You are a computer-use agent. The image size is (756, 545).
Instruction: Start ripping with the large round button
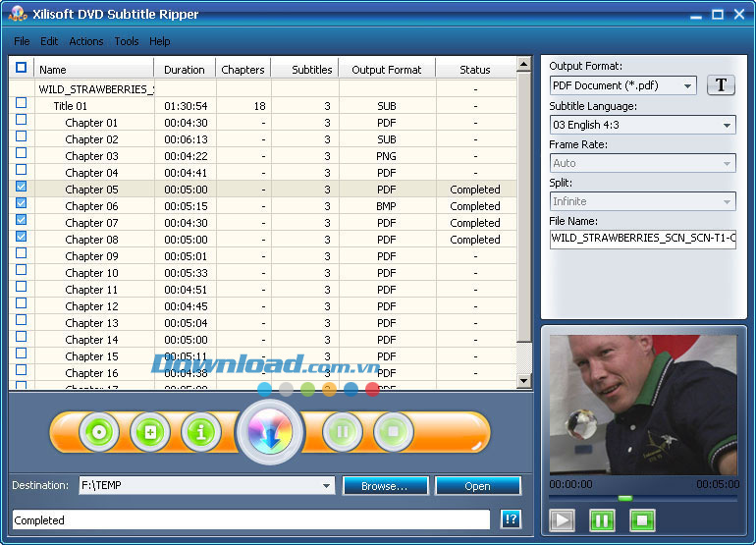pos(270,432)
